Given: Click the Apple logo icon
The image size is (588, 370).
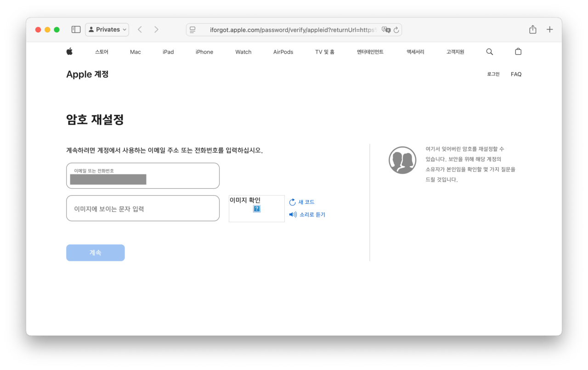Looking at the screenshot, I should pyautogui.click(x=69, y=51).
